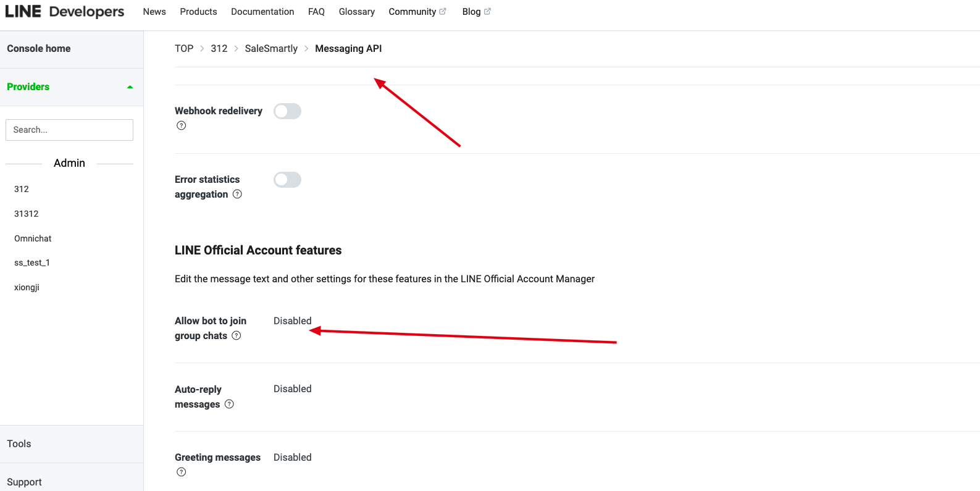The width and height of the screenshot is (980, 491).
Task: Open help for Allow bot to join group chats
Action: click(236, 335)
